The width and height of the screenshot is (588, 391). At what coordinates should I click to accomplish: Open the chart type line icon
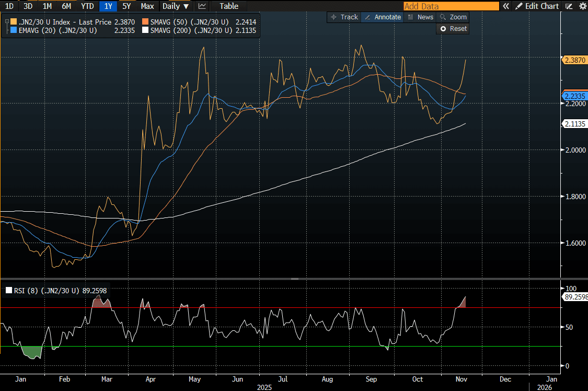(x=202, y=6)
